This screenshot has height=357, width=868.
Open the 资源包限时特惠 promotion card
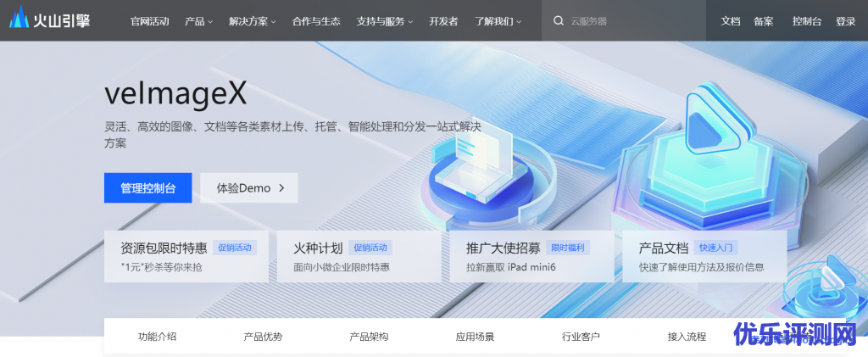(186, 256)
